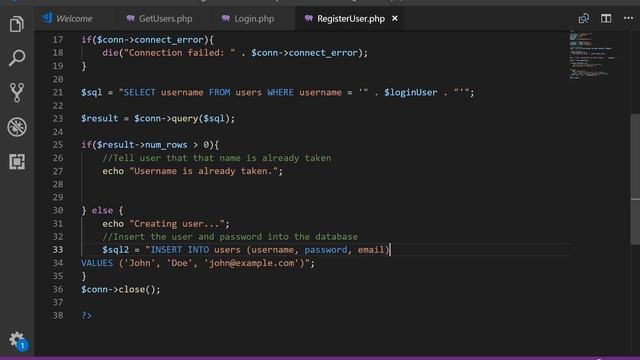Close the RegisterUser.php tab
Viewport: 640px width, 360px height.
click(395, 18)
